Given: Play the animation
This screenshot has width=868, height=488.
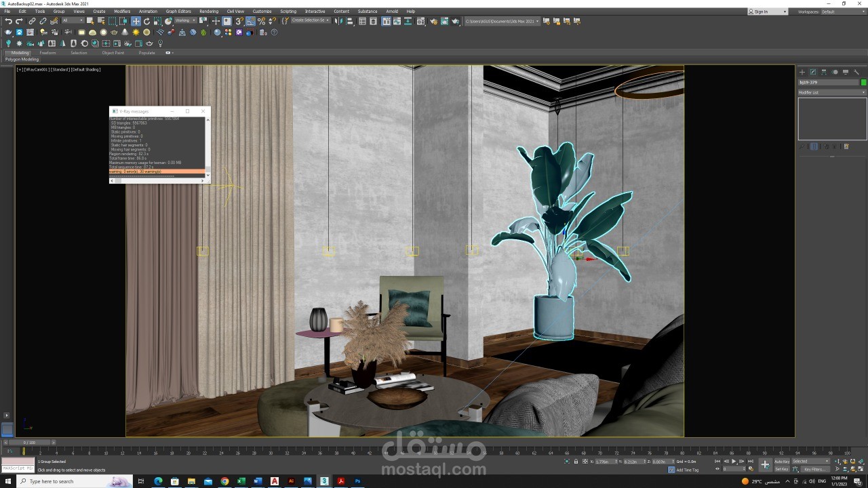Looking at the screenshot, I should [734, 462].
